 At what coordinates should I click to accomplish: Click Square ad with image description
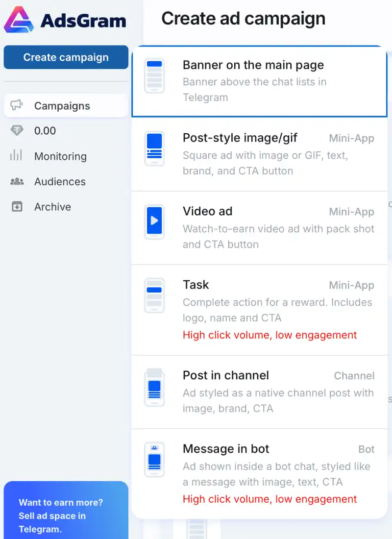coord(265,163)
